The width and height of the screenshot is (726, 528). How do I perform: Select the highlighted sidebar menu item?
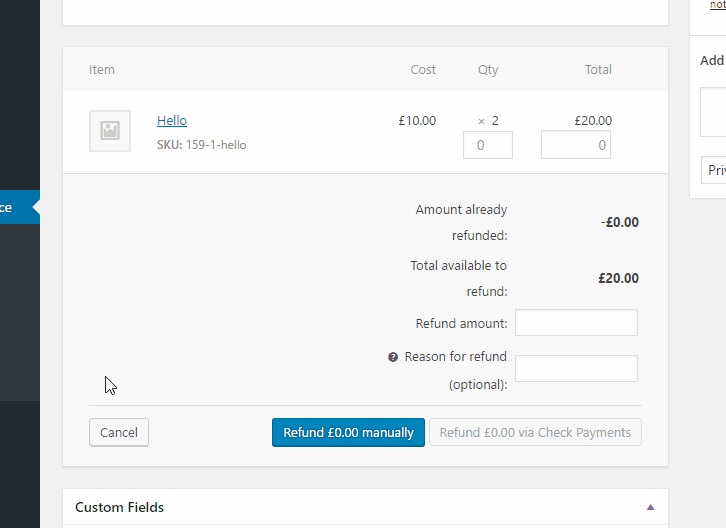[x=18, y=208]
